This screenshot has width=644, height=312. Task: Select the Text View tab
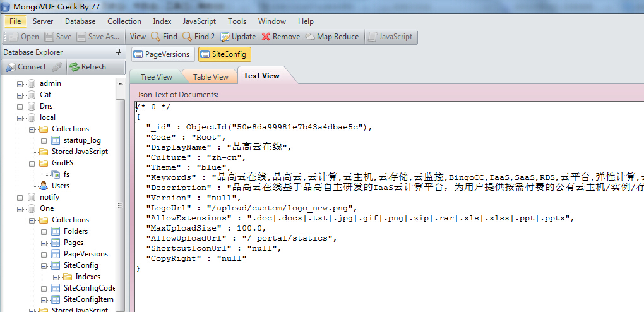click(261, 76)
